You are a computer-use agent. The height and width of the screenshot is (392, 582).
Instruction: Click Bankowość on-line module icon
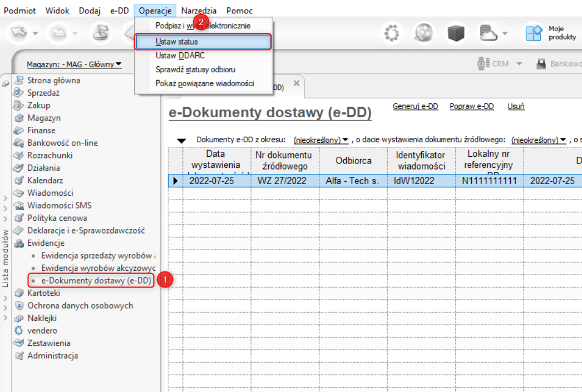click(x=19, y=143)
